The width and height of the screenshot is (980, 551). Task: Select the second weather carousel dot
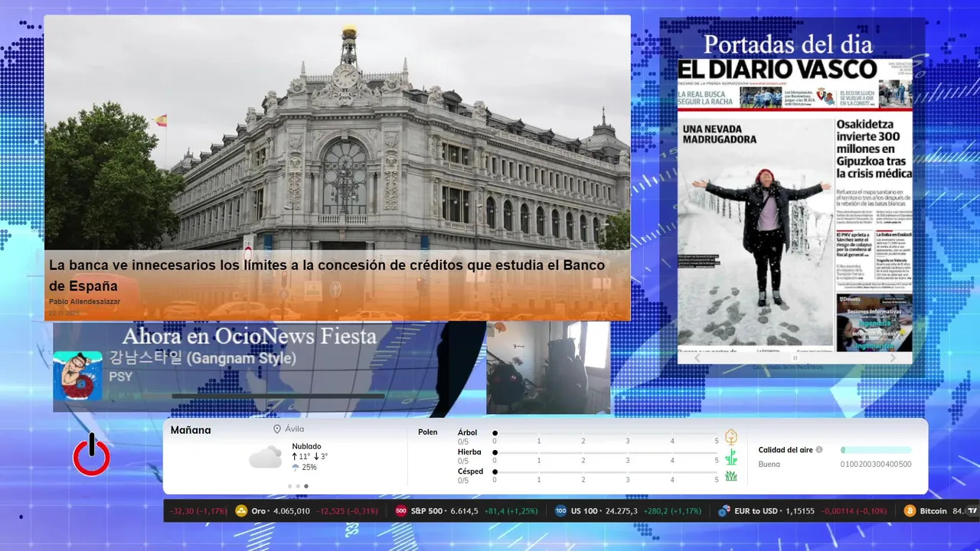[298, 486]
